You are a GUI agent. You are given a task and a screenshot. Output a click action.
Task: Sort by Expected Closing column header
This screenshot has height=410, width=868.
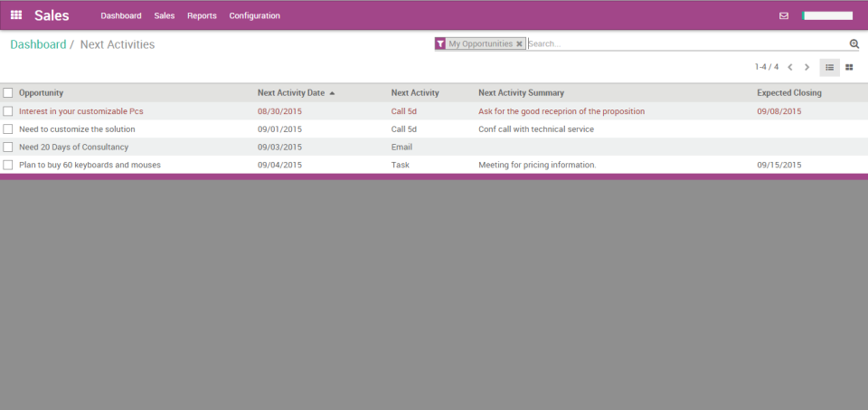(x=788, y=92)
